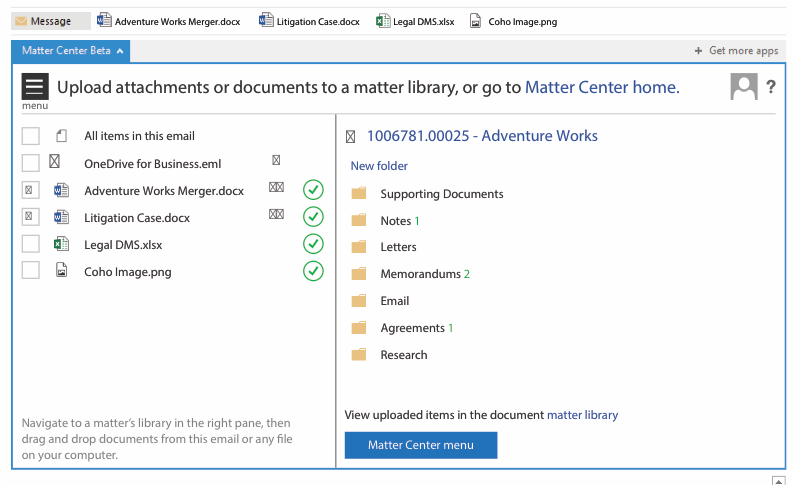Click the Agreements folder icon
Image resolution: width=793 pixels, height=485 pixels.
359,328
